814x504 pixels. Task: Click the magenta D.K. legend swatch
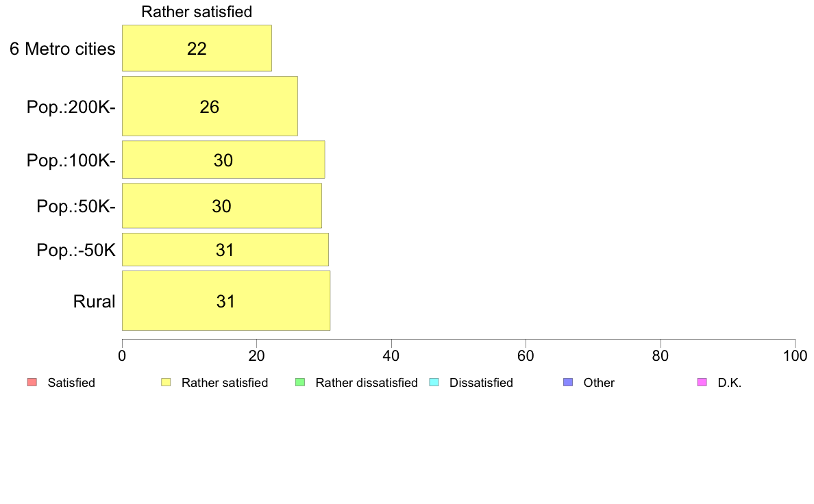tap(702, 383)
